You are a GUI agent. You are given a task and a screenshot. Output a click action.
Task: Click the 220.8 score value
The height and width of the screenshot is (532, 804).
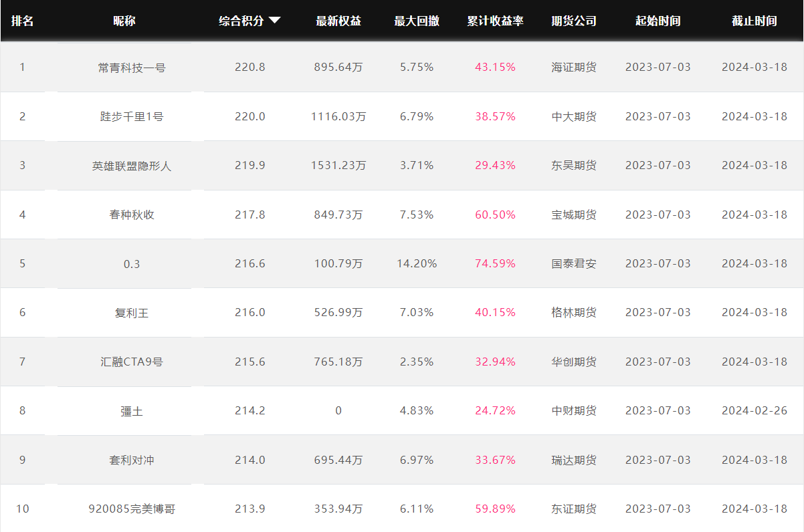(250, 67)
